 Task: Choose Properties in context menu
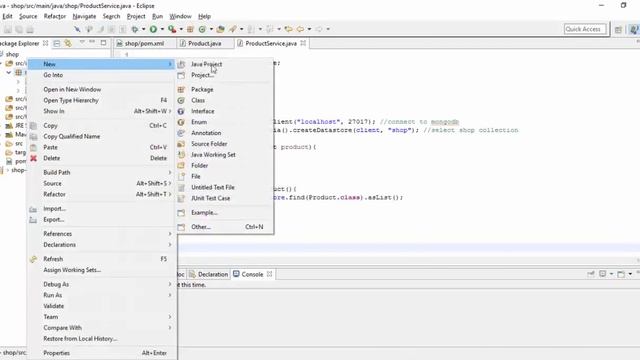pyautogui.click(x=102, y=353)
